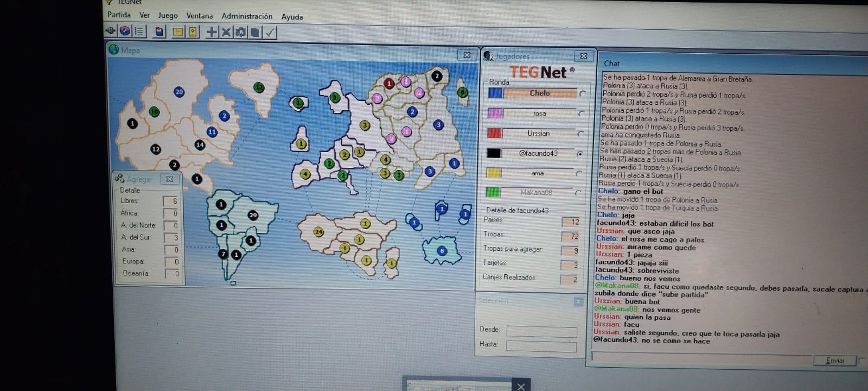
Task: Click the checkmark end-turn toolbar icon
Action: (270, 33)
